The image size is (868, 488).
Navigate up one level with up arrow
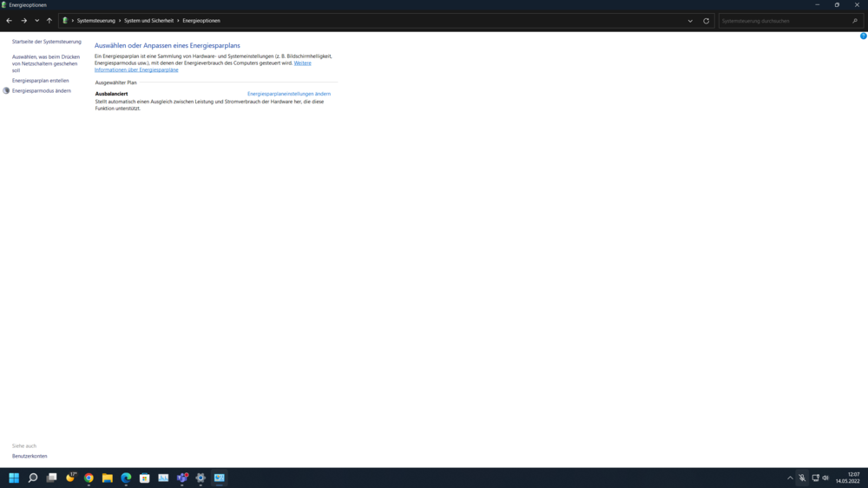pyautogui.click(x=49, y=21)
